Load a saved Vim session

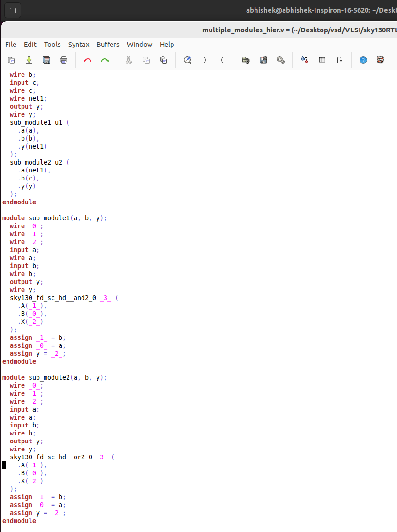[245, 60]
